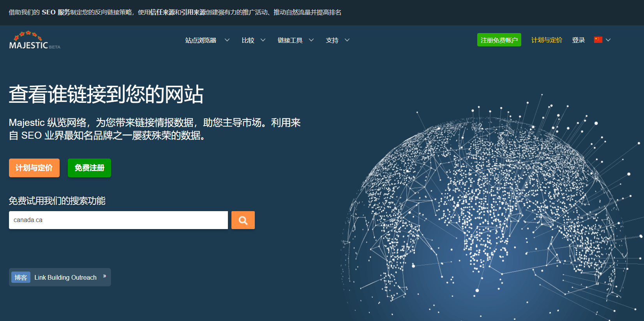The width and height of the screenshot is (644, 321).
Task: Click the green 注册免费帐户 button
Action: 499,40
